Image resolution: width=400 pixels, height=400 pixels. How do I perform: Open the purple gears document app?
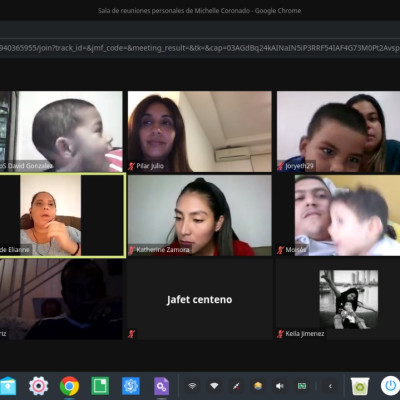[x=162, y=386]
